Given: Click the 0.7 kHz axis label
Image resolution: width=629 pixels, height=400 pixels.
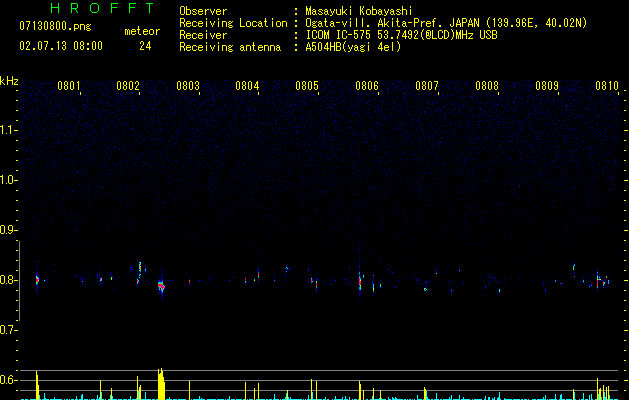Looking at the screenshot, I should pyautogui.click(x=8, y=330).
